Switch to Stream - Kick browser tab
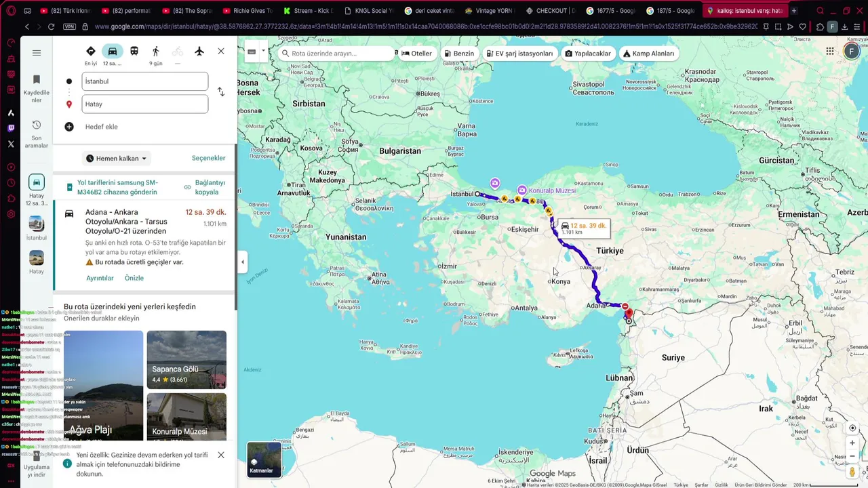The image size is (868, 488). (x=309, y=11)
